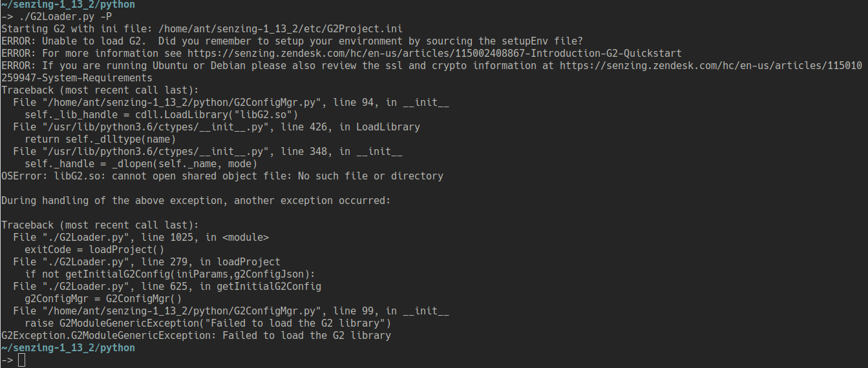Click the Introduction-G2-Quickstart zendesk URL
The height and width of the screenshot is (368, 868).
pos(454,54)
